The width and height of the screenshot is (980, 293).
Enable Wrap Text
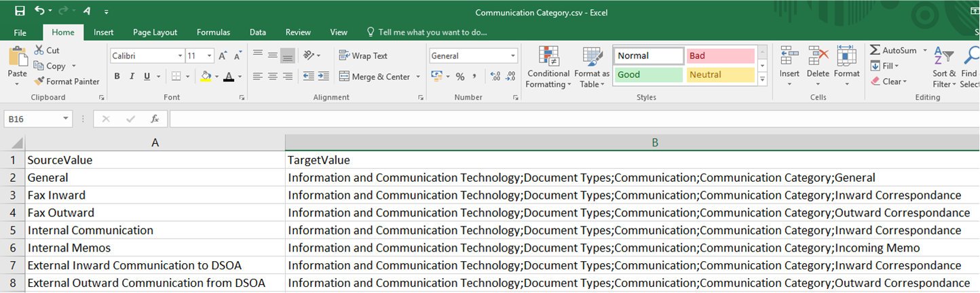pyautogui.click(x=363, y=56)
